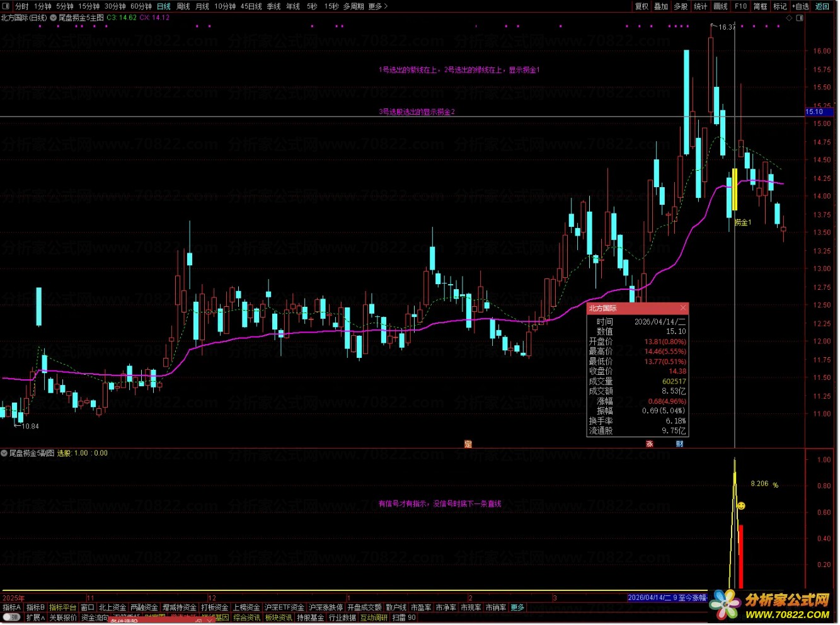Click the F10 company info button
The image size is (840, 625).
tap(741, 6)
